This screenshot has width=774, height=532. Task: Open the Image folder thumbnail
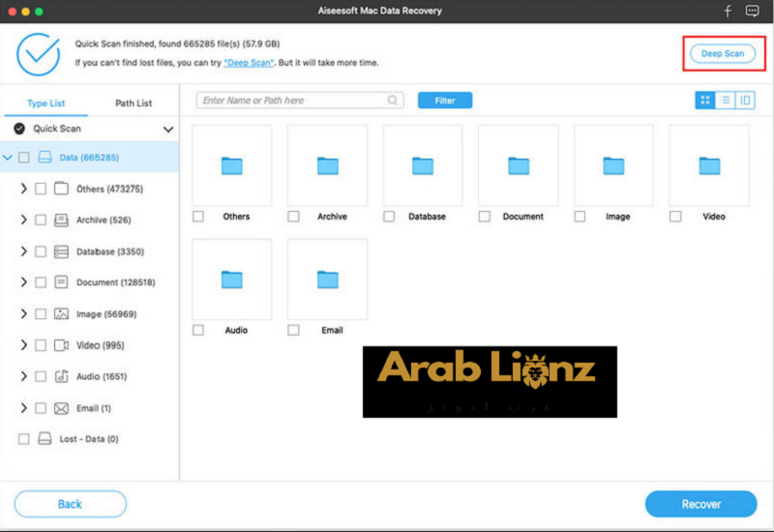point(613,165)
